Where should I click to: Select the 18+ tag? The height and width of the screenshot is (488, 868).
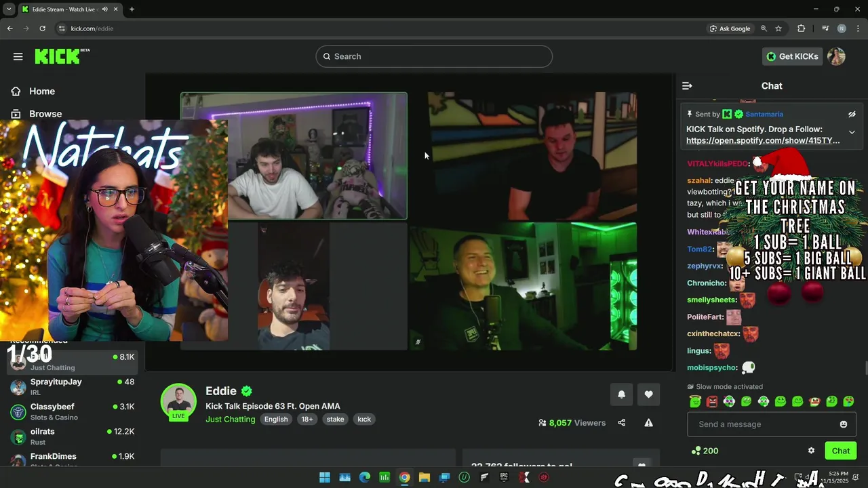[x=307, y=419]
